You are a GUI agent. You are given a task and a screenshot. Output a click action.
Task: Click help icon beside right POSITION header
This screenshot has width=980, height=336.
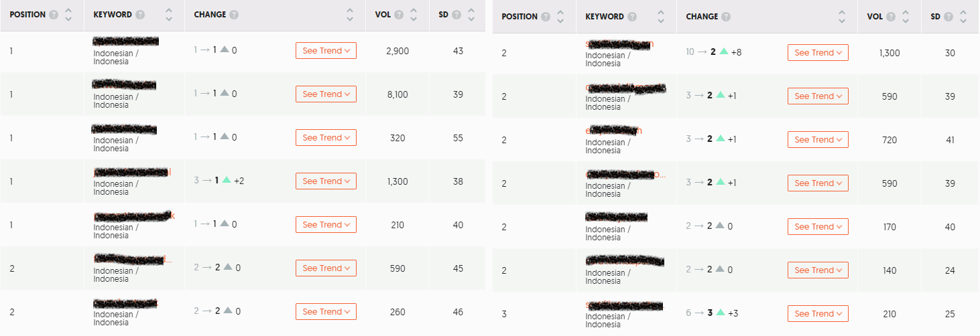click(546, 17)
